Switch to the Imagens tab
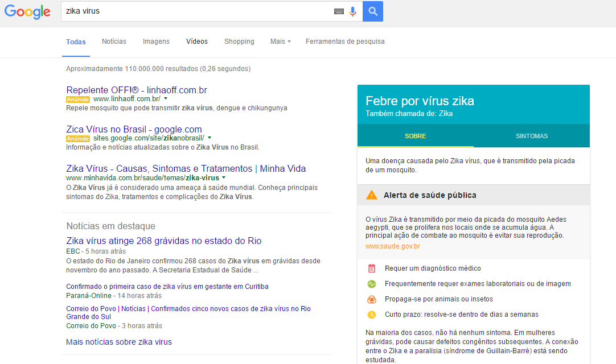 156,42
